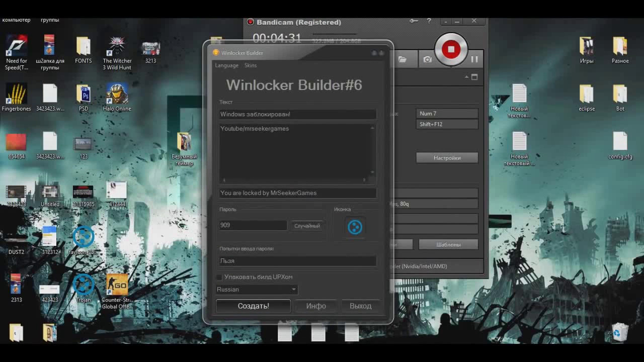The width and height of the screenshot is (644, 362).
Task: Select the 'ш2апка для группы' desktop icon
Action: (50, 53)
